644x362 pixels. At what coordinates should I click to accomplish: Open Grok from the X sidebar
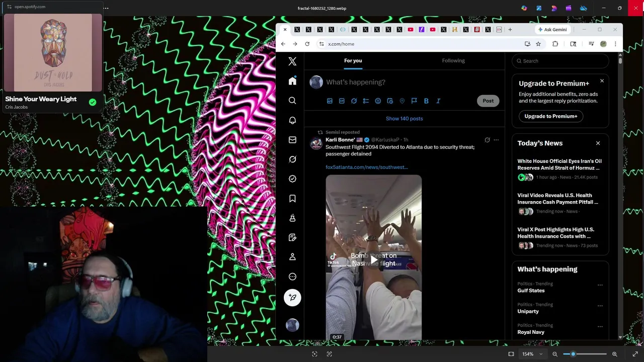[x=292, y=159]
